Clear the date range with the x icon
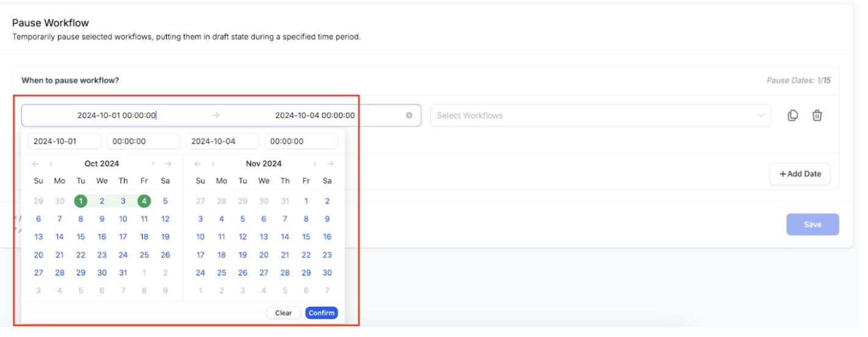 (409, 115)
